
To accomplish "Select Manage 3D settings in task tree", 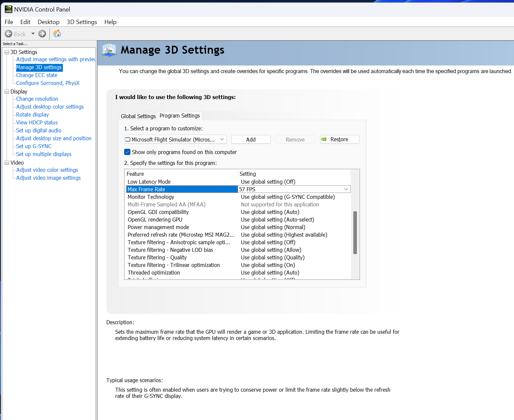I will (39, 67).
